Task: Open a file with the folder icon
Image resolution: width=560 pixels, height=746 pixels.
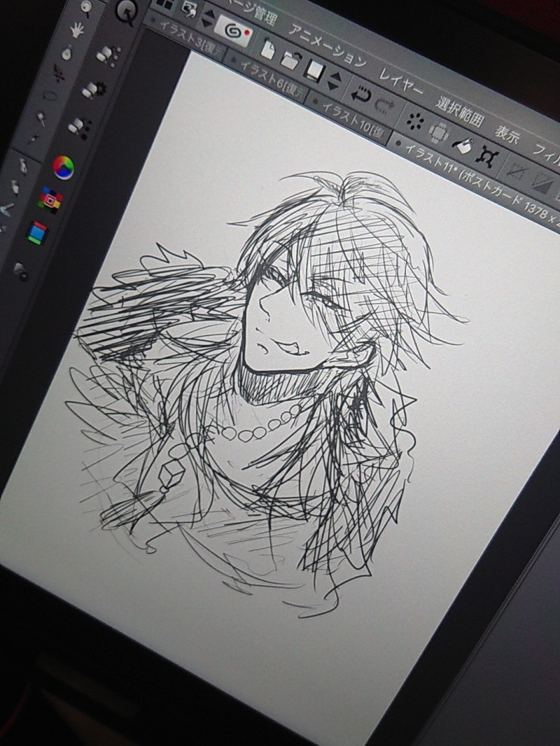Action: 290,59
